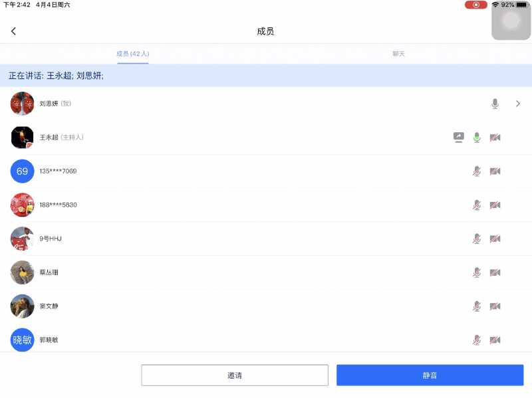Click muted microphone icon for 蔡丛珊

pyautogui.click(x=477, y=272)
